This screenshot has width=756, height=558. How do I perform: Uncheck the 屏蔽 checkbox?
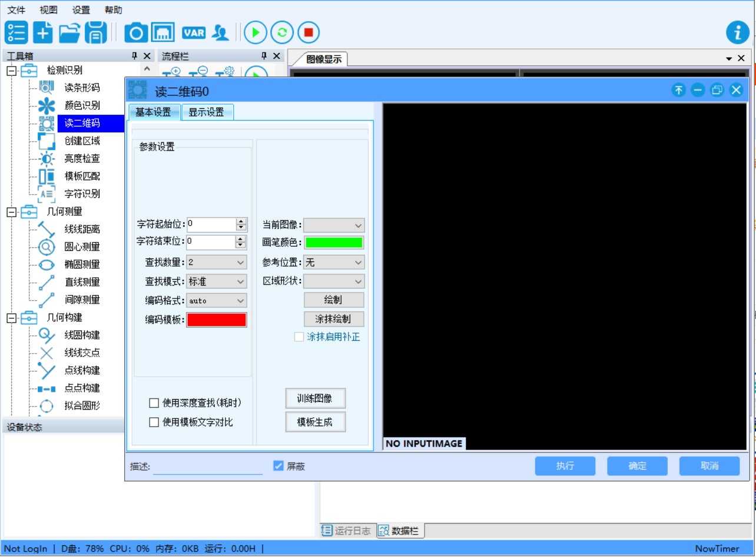(279, 466)
